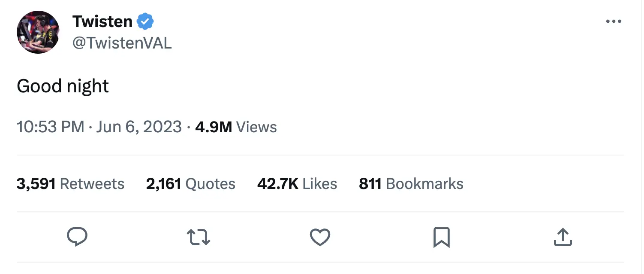The height and width of the screenshot is (274, 644).
Task: Open the share tweet icon
Action: click(563, 237)
